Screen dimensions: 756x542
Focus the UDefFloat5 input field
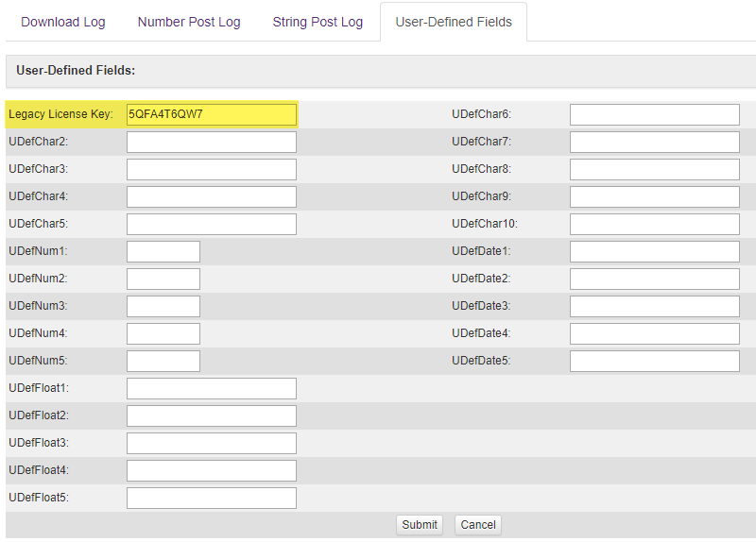coord(212,498)
